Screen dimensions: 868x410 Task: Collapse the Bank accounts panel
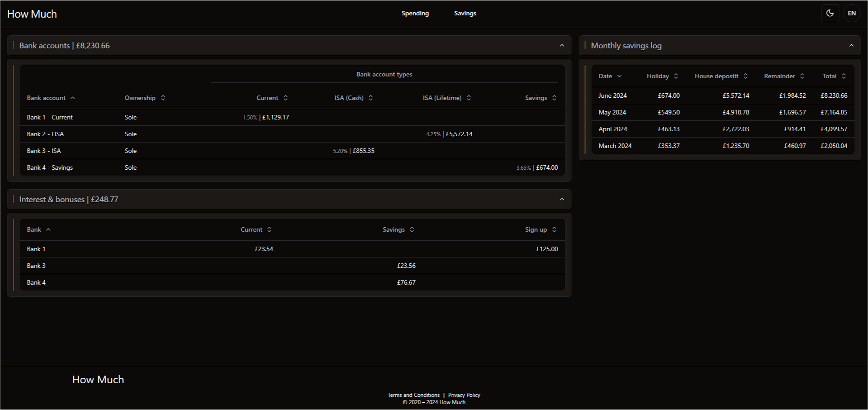pyautogui.click(x=562, y=45)
